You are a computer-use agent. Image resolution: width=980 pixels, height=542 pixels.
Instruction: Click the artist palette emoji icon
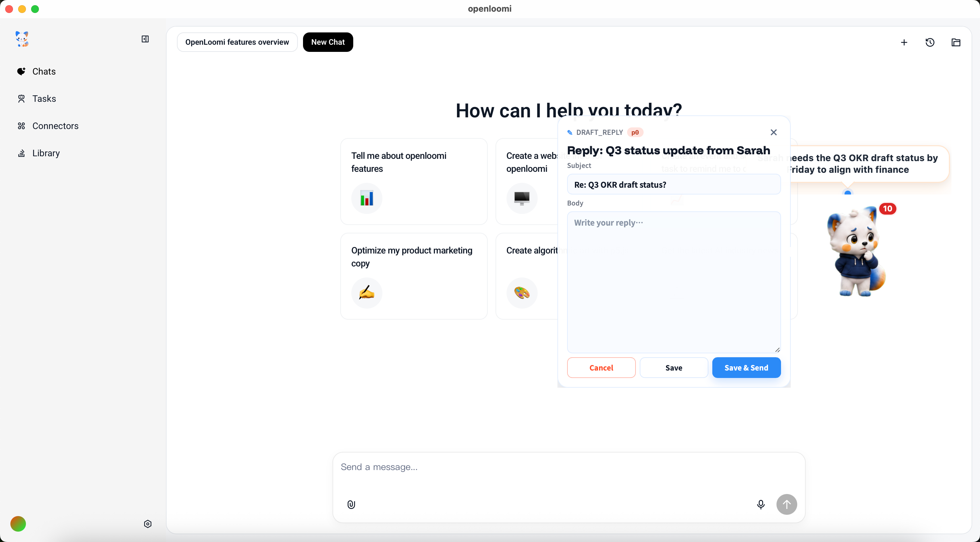[522, 293]
